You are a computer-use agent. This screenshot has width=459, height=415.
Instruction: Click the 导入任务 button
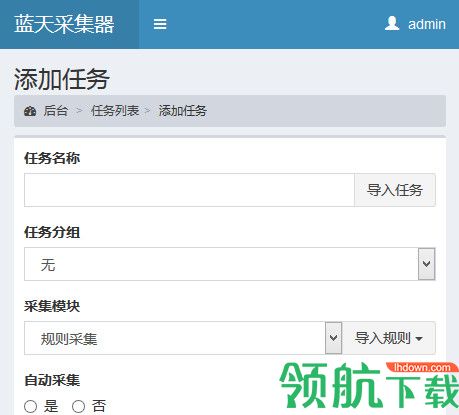(395, 190)
